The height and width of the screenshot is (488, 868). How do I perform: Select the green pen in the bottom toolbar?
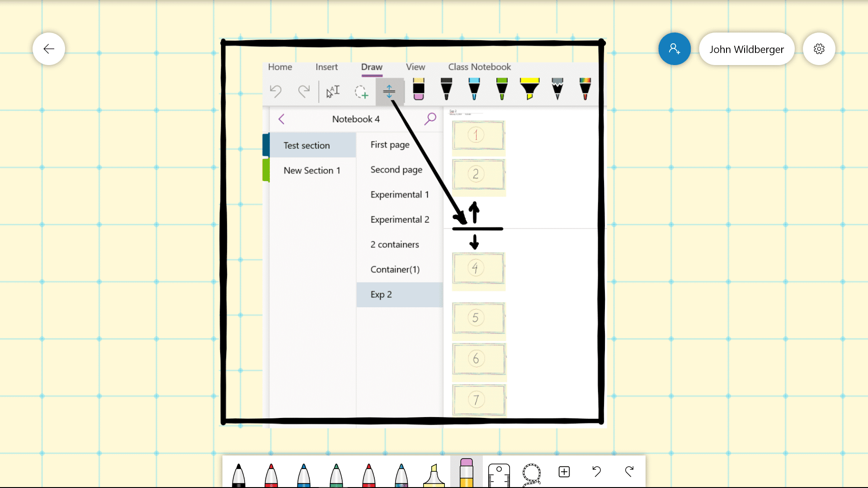point(336,474)
